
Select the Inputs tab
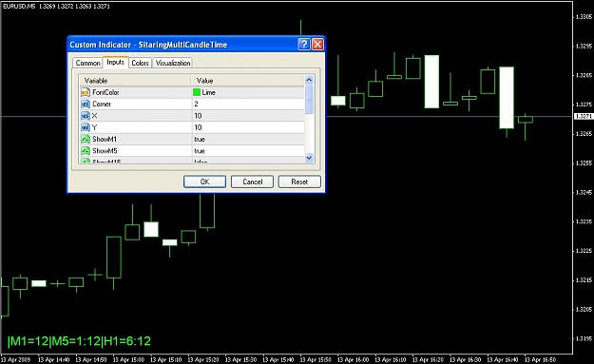116,62
